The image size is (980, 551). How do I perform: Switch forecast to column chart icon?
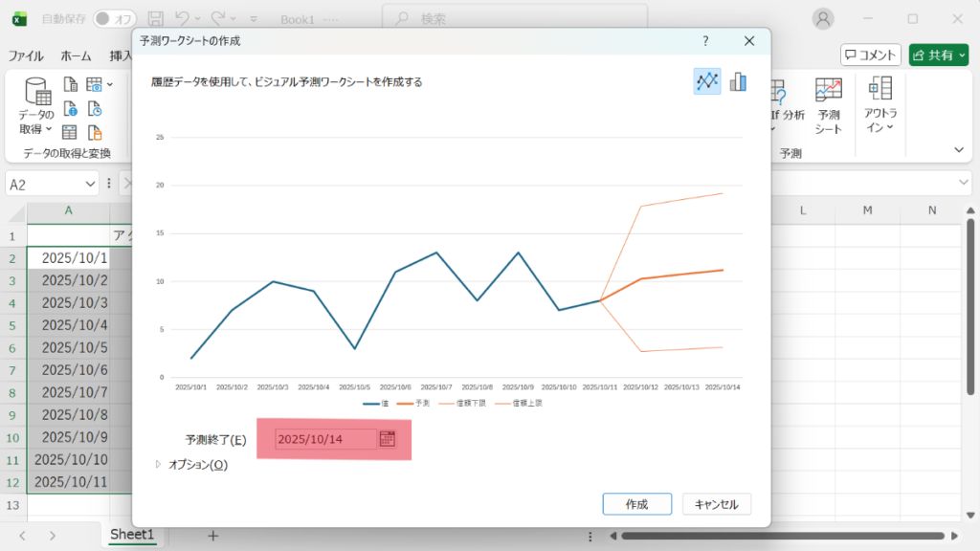(x=738, y=81)
